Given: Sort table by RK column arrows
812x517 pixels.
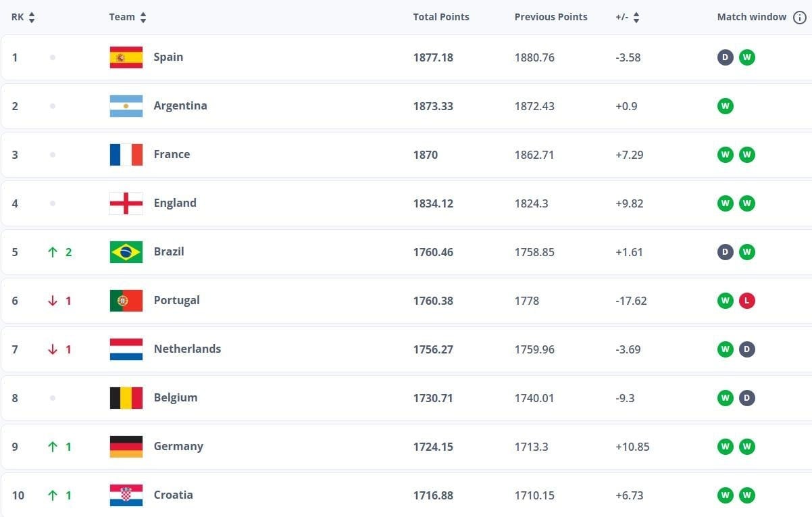Looking at the screenshot, I should tap(32, 18).
